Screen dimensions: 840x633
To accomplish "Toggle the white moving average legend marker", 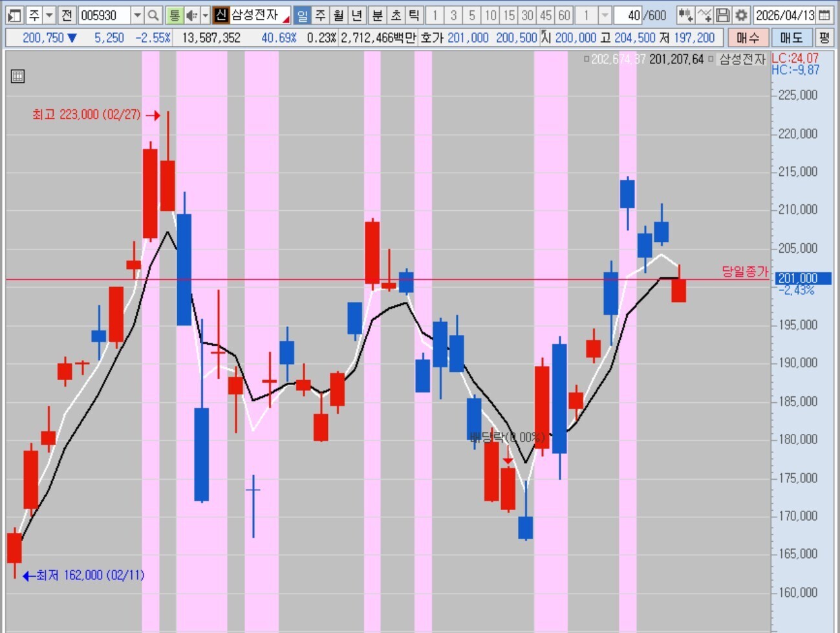I will tap(587, 59).
